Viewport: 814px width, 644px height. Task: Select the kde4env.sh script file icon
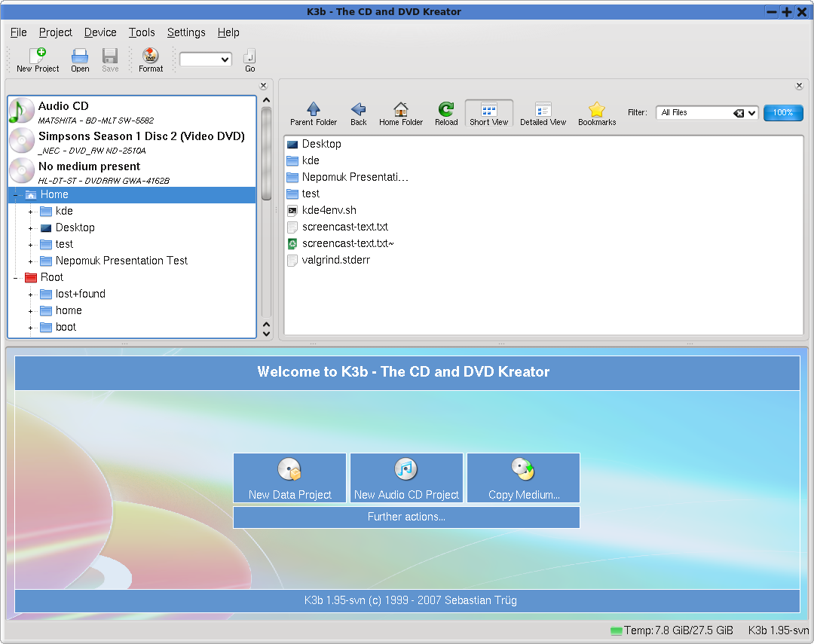(292, 210)
